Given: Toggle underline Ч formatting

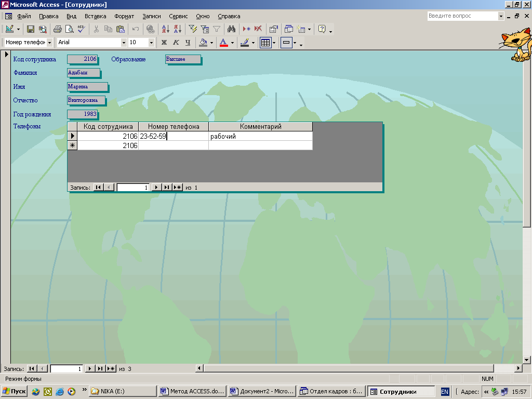Looking at the screenshot, I should [x=188, y=43].
